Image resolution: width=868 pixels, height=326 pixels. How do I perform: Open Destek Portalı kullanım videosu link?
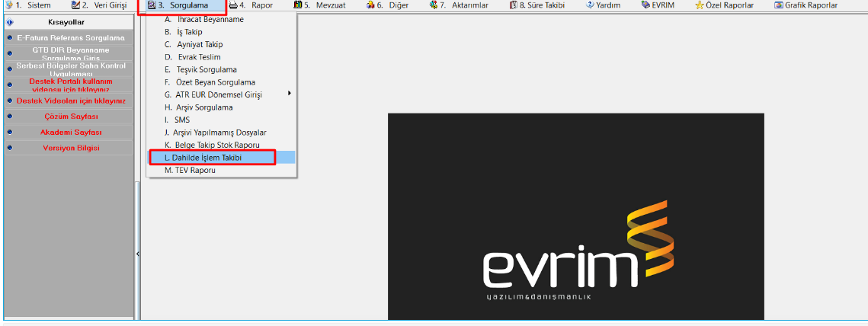[70, 85]
